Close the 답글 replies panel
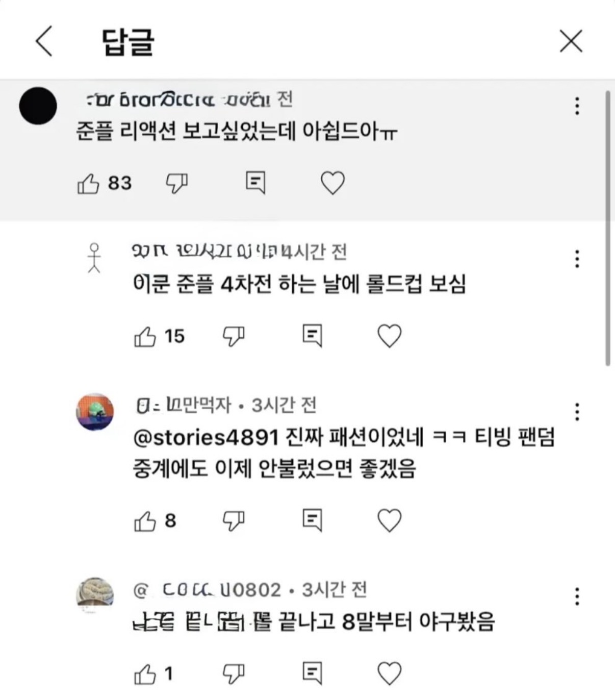Image resolution: width=615 pixels, height=700 pixels. click(x=571, y=41)
